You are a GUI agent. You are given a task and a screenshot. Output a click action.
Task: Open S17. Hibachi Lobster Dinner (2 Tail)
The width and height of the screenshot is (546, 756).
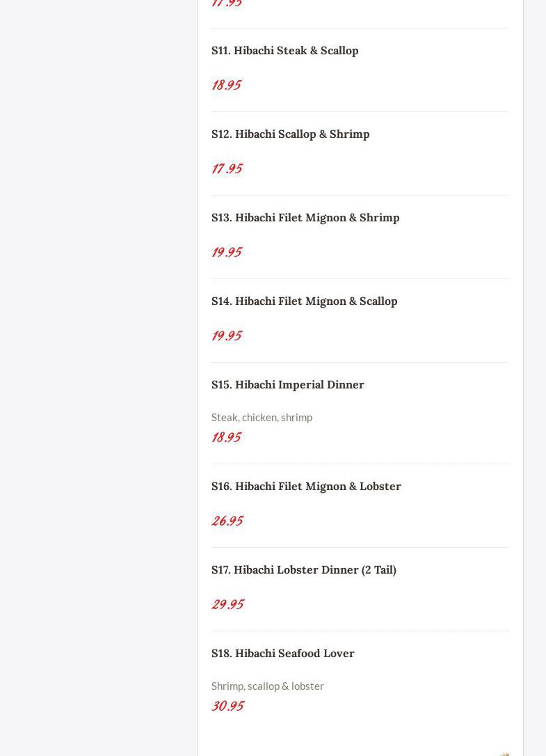303,569
